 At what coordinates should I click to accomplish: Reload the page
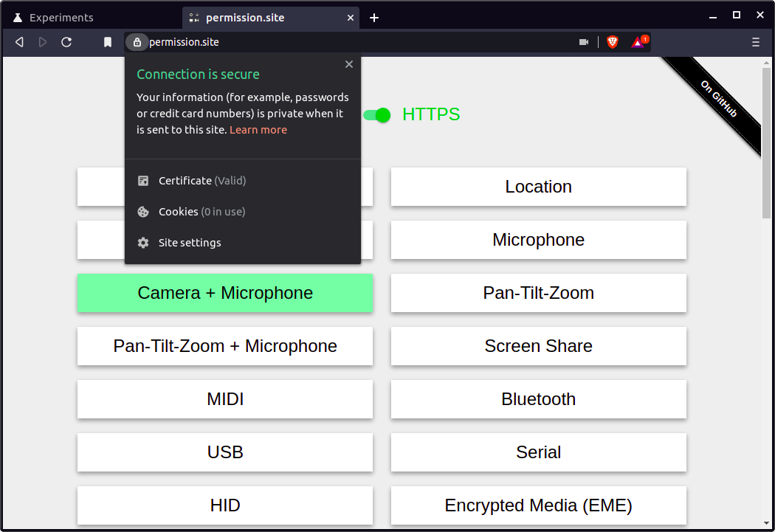[66, 43]
